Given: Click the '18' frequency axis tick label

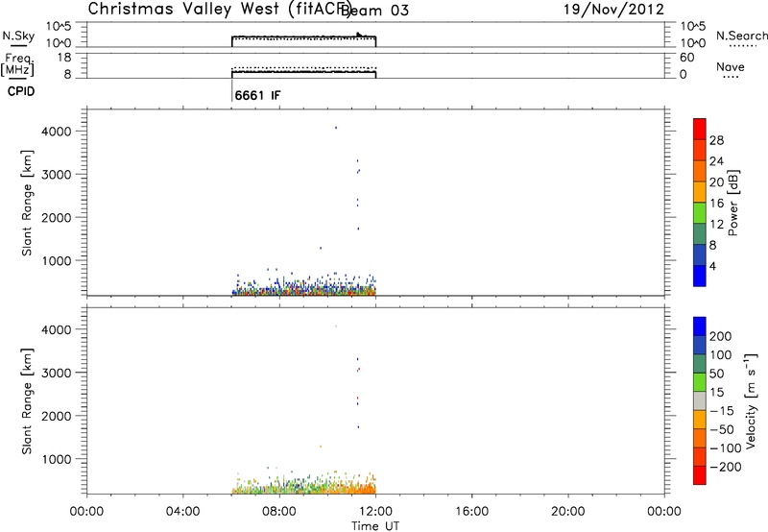Looking at the screenshot, I should pos(63,58).
